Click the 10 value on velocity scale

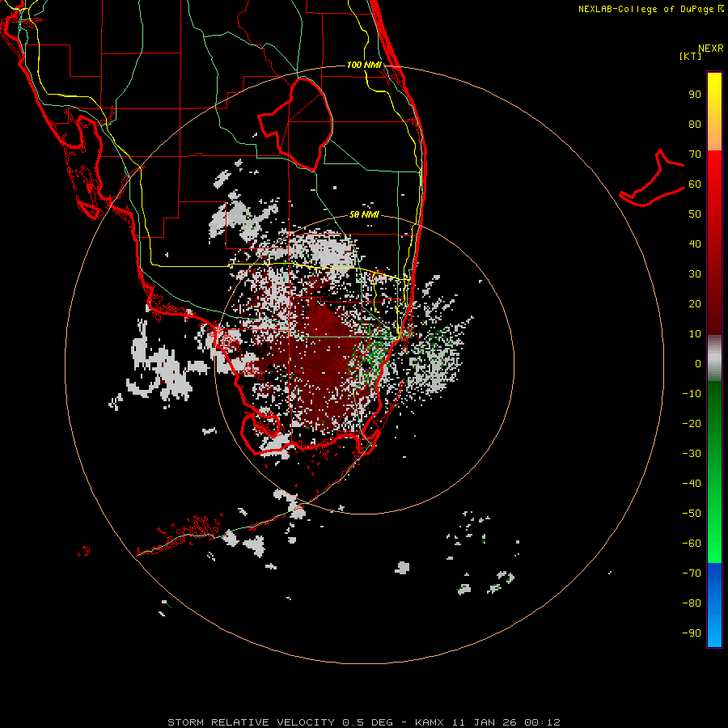tap(695, 334)
